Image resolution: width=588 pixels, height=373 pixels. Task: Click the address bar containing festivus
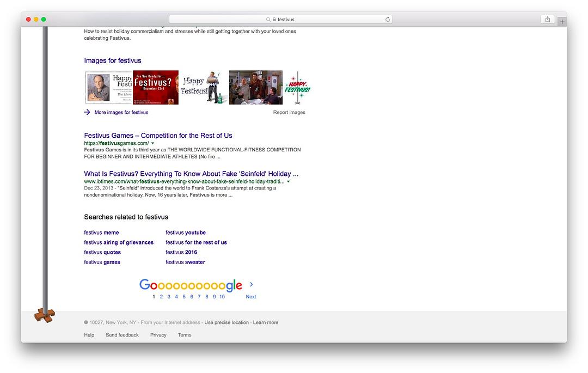tap(280, 20)
